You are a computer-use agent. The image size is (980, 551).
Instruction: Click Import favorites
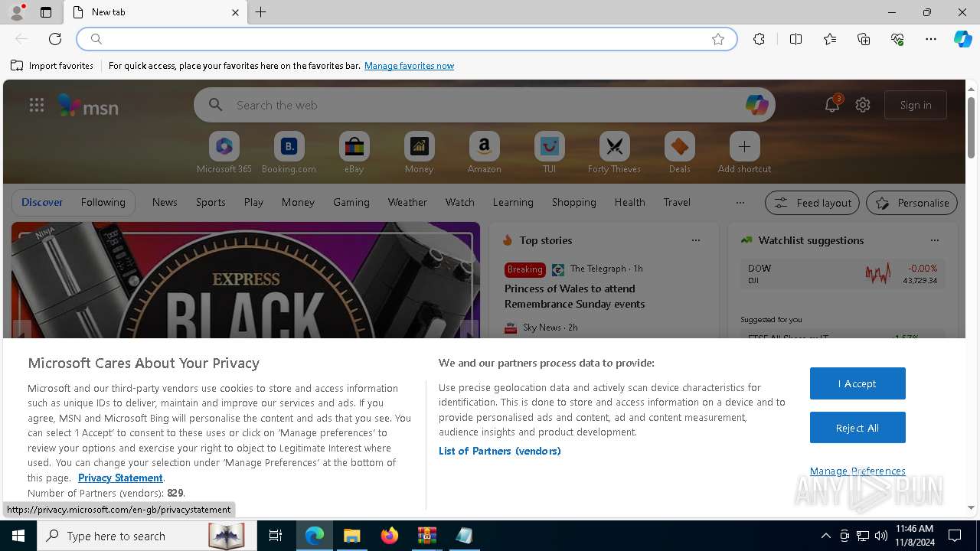coord(52,66)
